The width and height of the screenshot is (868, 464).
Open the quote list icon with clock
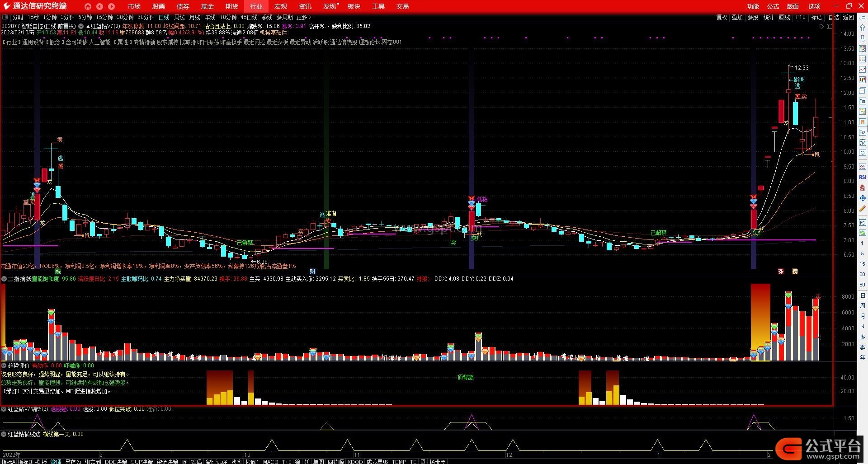click(863, 49)
